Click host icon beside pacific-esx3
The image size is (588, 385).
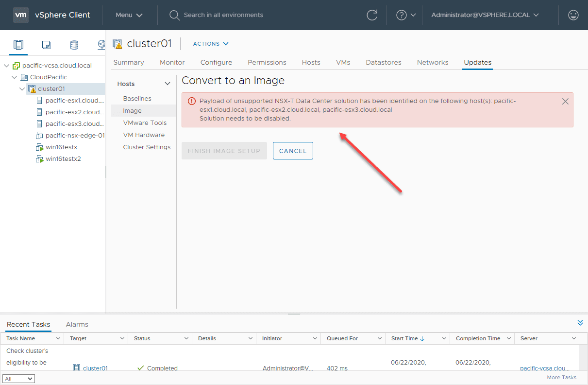coord(40,124)
